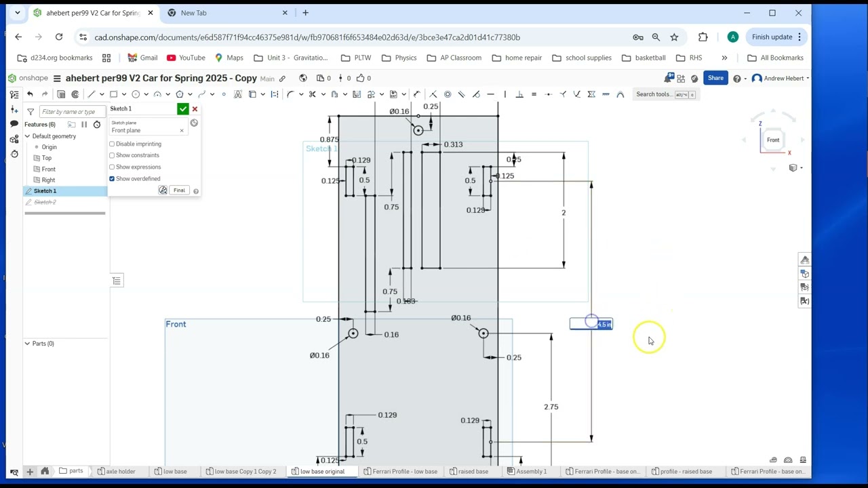Apply the Concentric constraint
This screenshot has height=488, width=868.
(448, 94)
